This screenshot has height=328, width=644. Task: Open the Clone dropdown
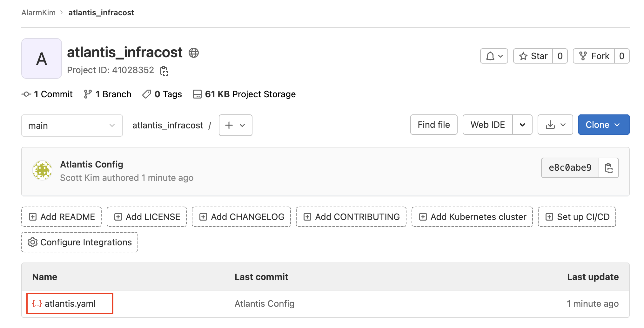click(x=604, y=125)
